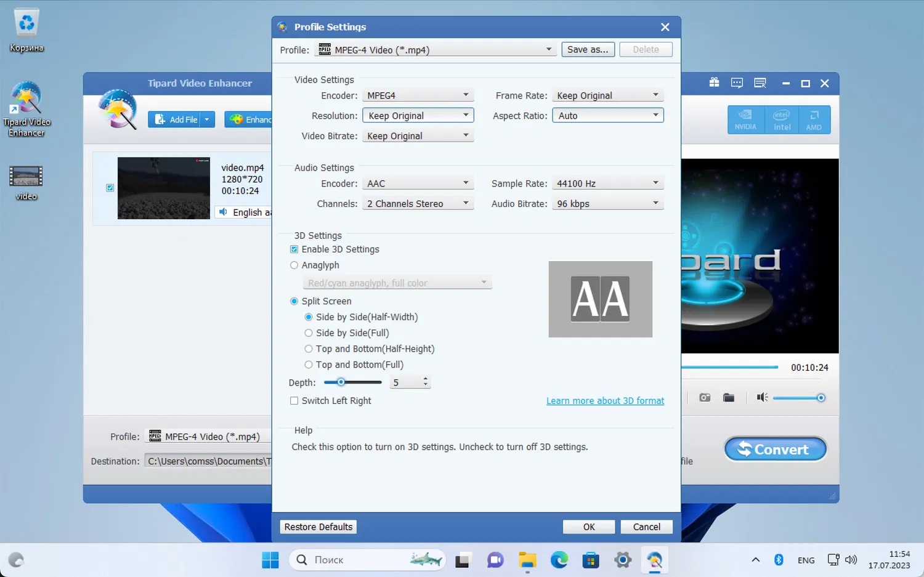The width and height of the screenshot is (924, 577).
Task: Click the audio track speaker icon beside English
Action: [223, 212]
